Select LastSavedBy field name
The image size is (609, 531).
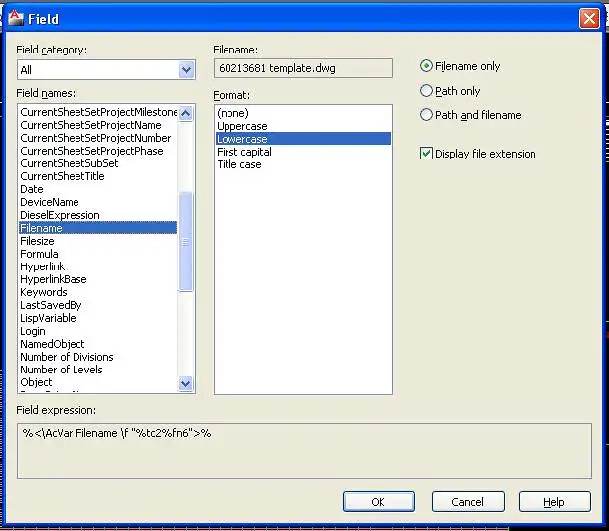[98, 305]
